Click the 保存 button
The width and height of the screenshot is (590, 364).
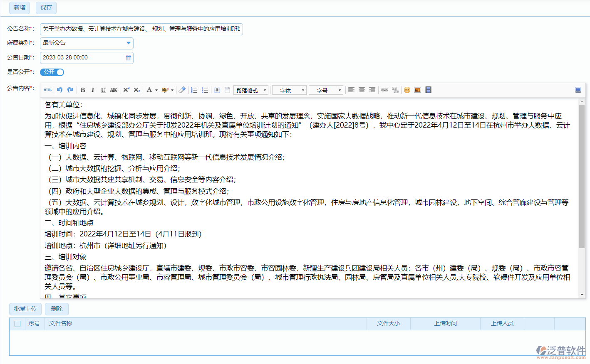(46, 7)
